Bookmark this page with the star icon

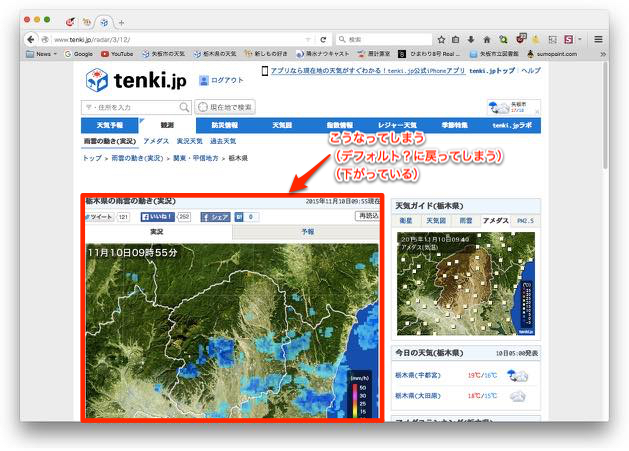441,39
